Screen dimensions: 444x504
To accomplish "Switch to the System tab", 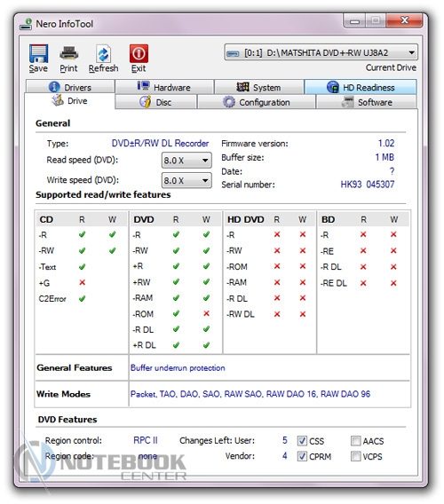I will [x=259, y=87].
